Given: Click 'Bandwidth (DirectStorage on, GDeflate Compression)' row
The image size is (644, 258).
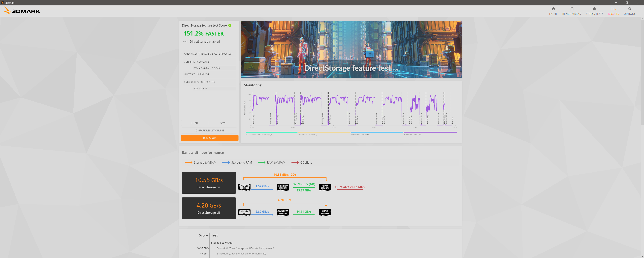Looking at the screenshot, I should (245, 248).
